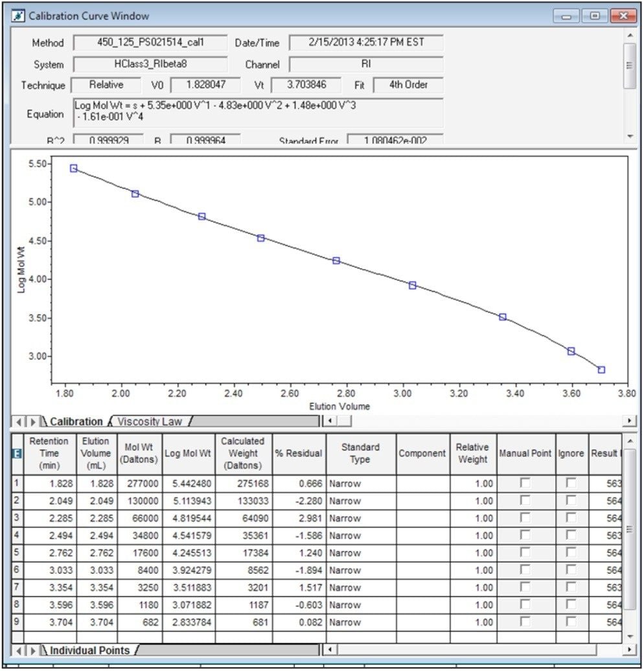This screenshot has width=644, height=671.
Task: Click the header pane vertical scrollbar thumb
Action: tap(630, 65)
